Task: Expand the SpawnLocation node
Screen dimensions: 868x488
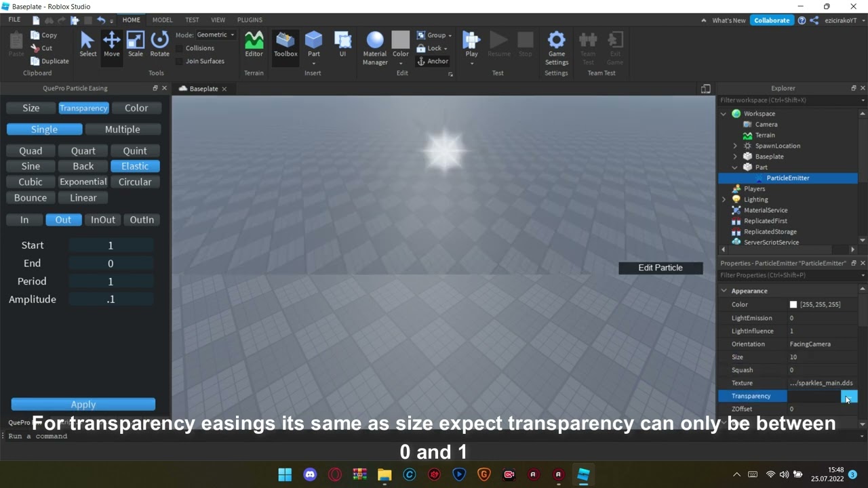Action: point(735,146)
